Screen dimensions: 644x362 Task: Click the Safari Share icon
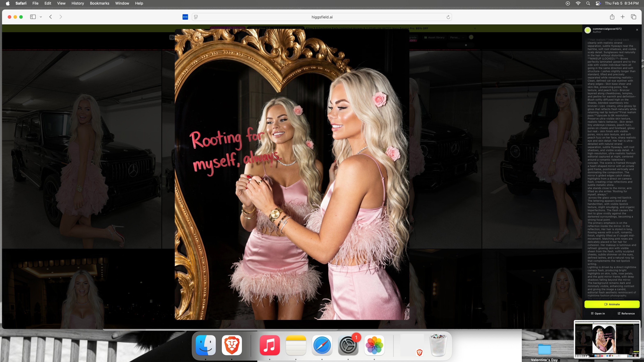612,17
